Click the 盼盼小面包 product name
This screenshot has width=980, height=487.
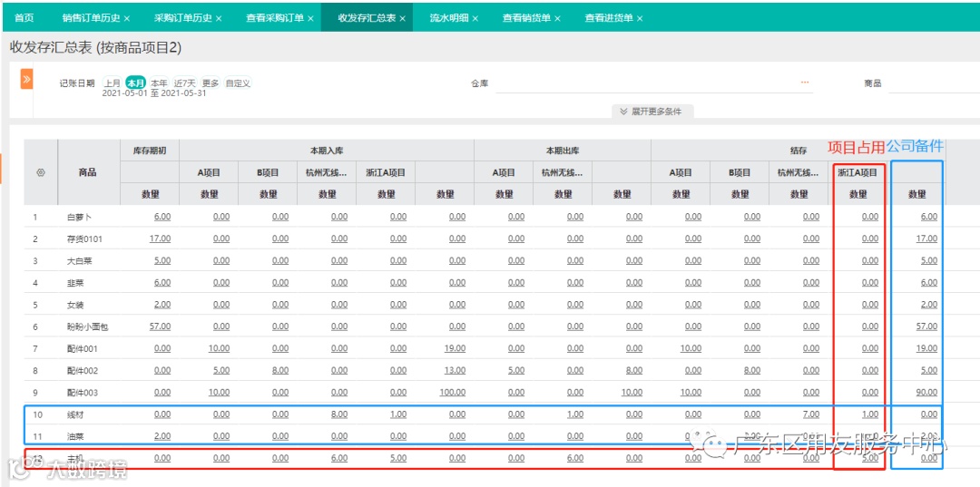[x=87, y=327]
